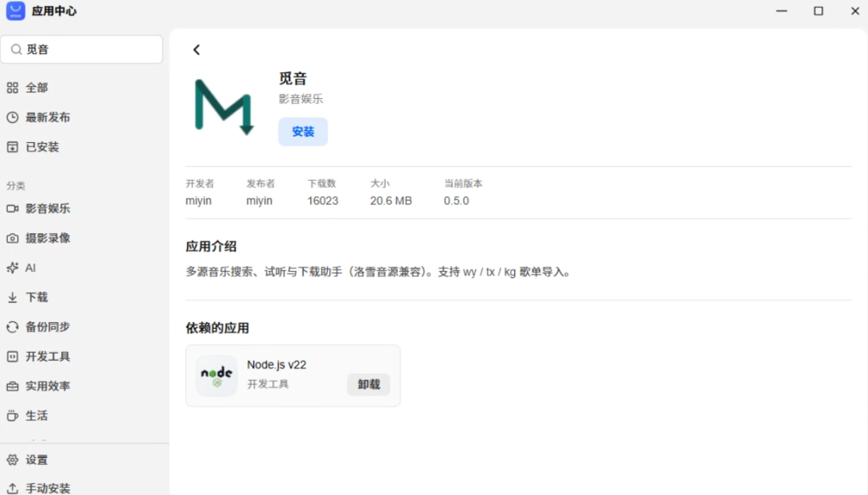Click the briefcase icon beside 实用效率
Image resolution: width=868 pixels, height=495 pixels.
pos(12,386)
